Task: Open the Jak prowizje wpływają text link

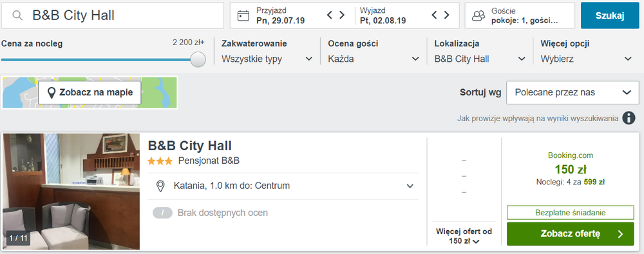Action: tap(538, 119)
